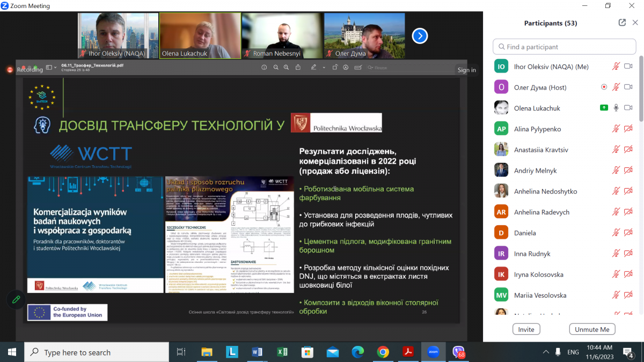Click the Find a participant field

565,47
